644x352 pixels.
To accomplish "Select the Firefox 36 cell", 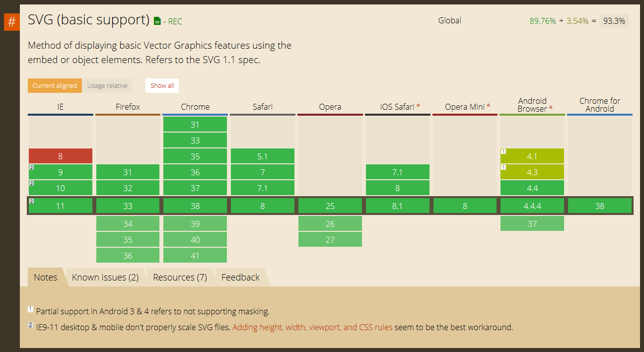I will 128,255.
